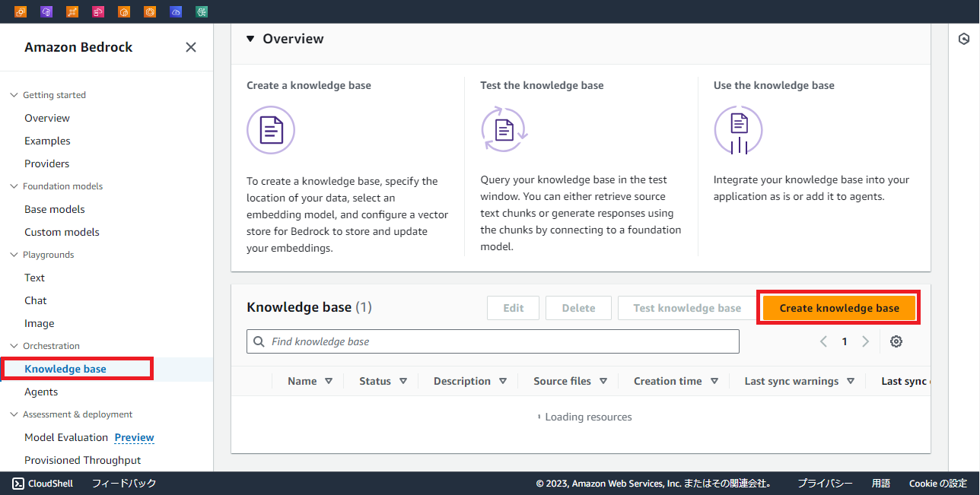Sort table by Status column arrow

[x=403, y=381]
